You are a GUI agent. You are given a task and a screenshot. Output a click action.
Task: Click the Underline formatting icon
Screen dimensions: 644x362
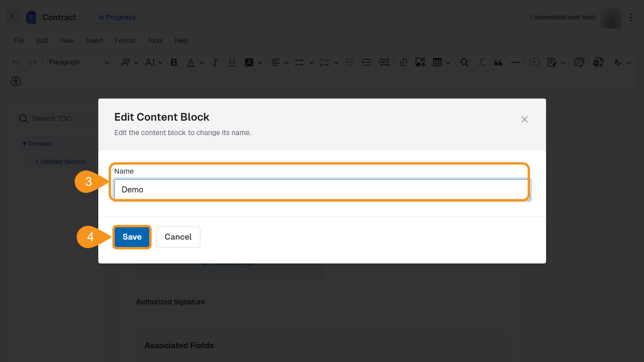click(232, 62)
